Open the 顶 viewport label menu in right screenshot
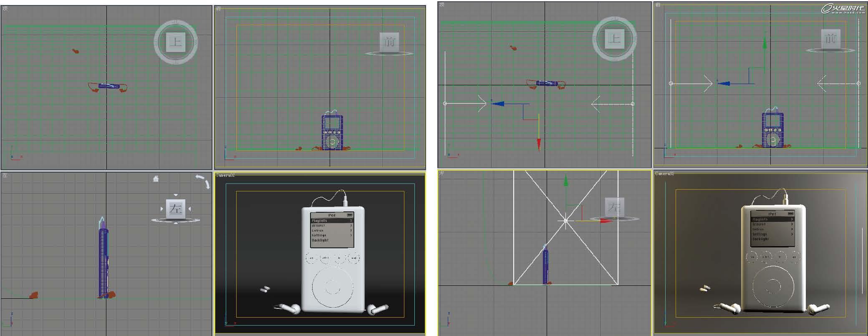Image resolution: width=868 pixels, height=336 pixels. coord(442,5)
